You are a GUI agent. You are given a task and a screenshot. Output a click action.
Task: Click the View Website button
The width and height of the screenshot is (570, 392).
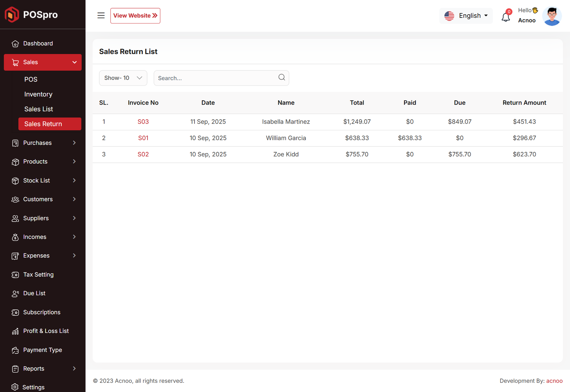(135, 16)
